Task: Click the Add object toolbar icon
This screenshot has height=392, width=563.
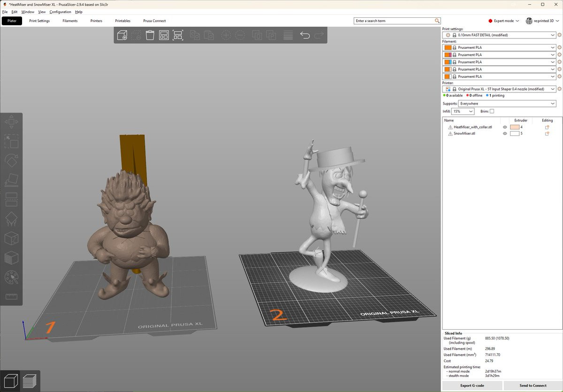Action: pos(122,35)
